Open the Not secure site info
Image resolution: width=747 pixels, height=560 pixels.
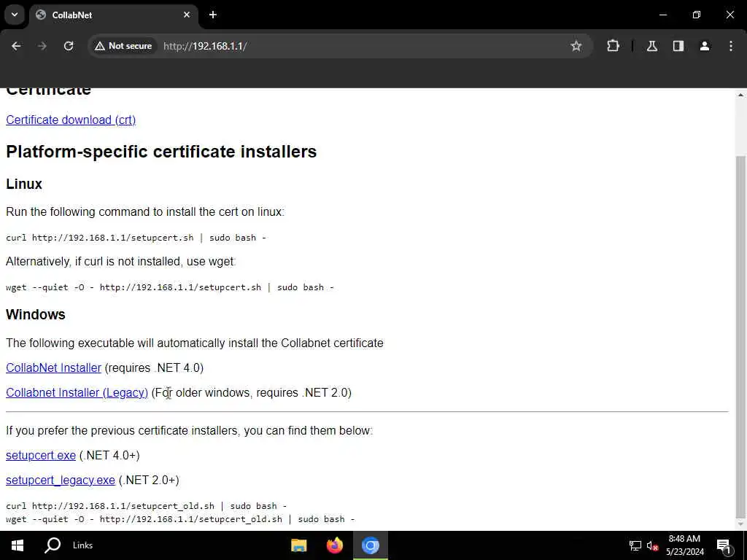[x=123, y=46]
